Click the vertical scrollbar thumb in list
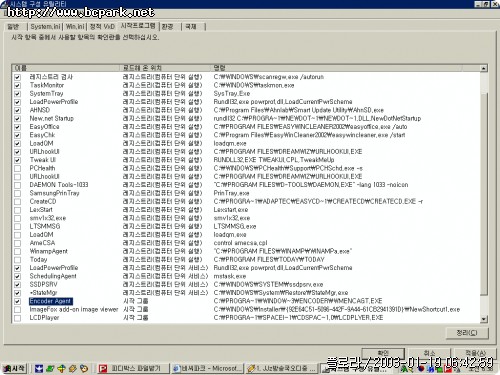Viewport: 500px width, 375px height. point(484,193)
